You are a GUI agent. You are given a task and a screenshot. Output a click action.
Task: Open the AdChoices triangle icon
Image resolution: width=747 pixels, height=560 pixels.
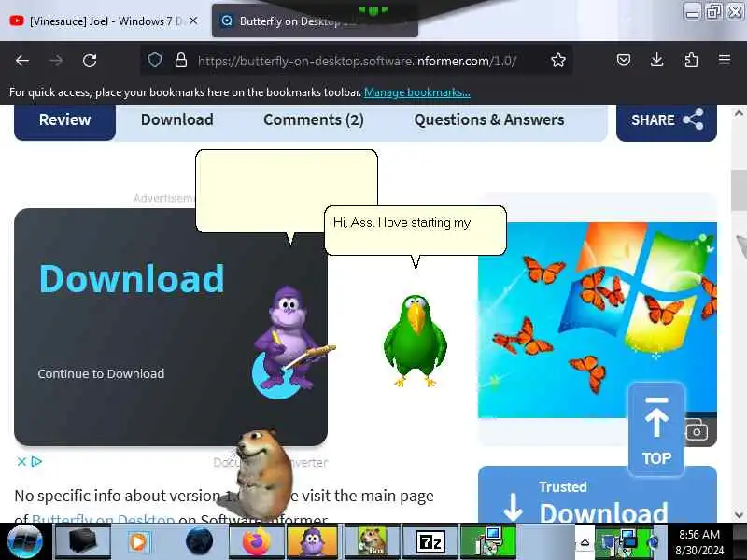36,461
